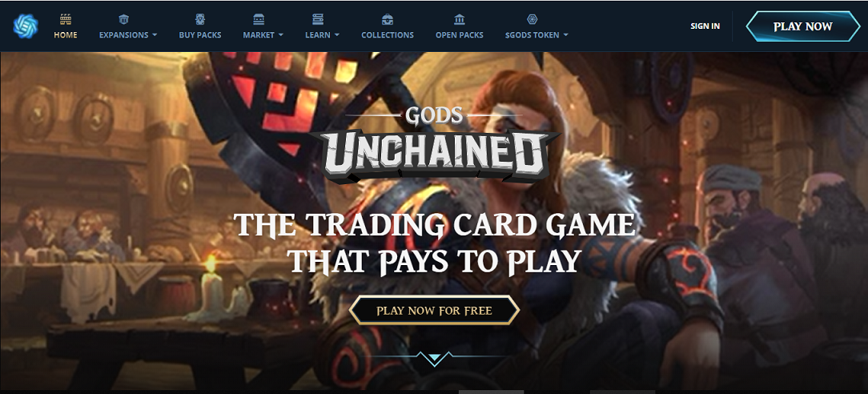Click the Play Now For Free button
Screen dimensions: 868x394
[434, 311]
